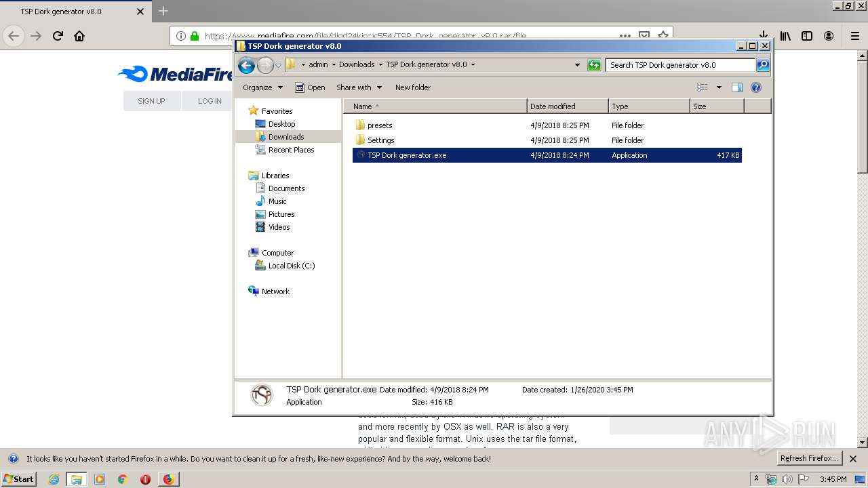Open recent locations dropdown arrow in Explorer
The width and height of the screenshot is (868, 488).
click(x=278, y=65)
